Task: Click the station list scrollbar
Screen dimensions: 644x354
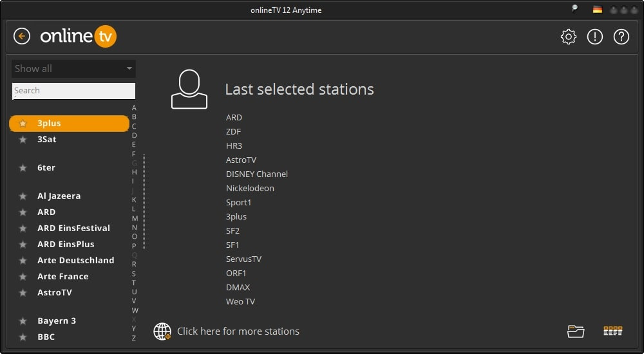Action: (x=144, y=202)
